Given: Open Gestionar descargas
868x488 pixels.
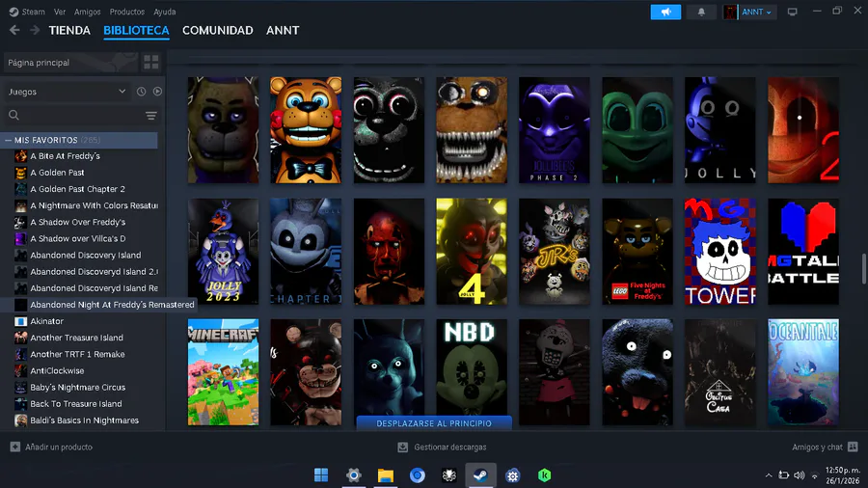Looking at the screenshot, I should pos(443,447).
